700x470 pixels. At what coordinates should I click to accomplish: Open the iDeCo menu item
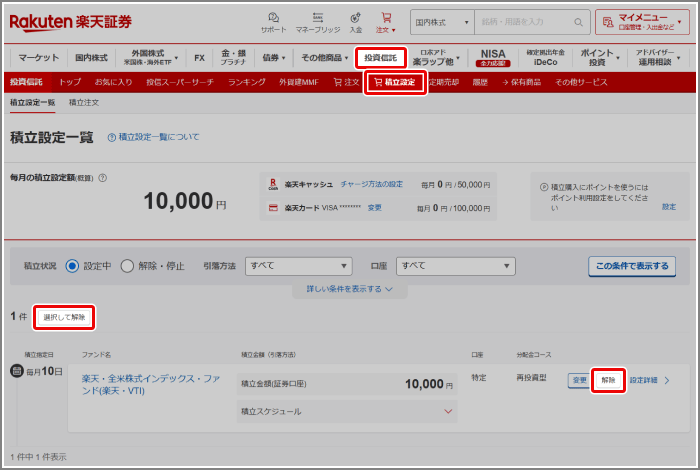(x=545, y=57)
